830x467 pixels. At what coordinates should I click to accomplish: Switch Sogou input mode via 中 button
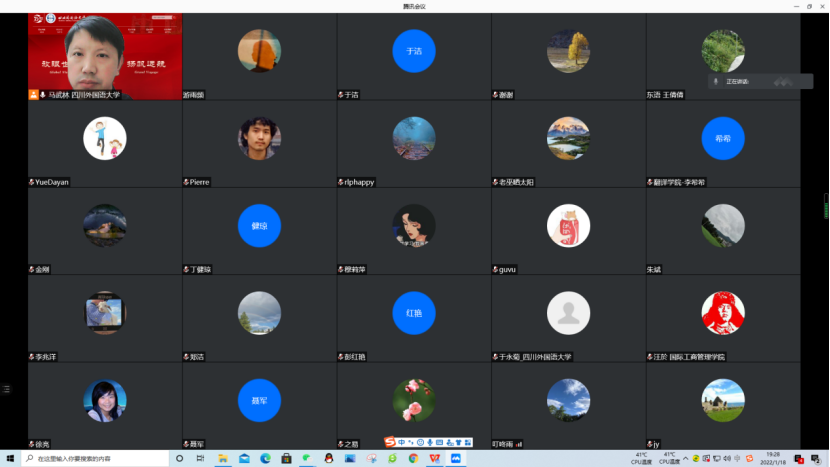(401, 442)
